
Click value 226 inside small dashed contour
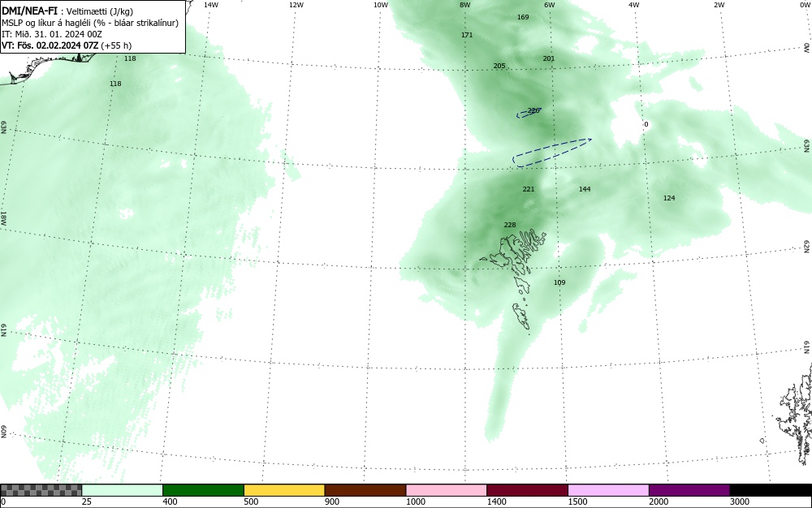[533, 110]
